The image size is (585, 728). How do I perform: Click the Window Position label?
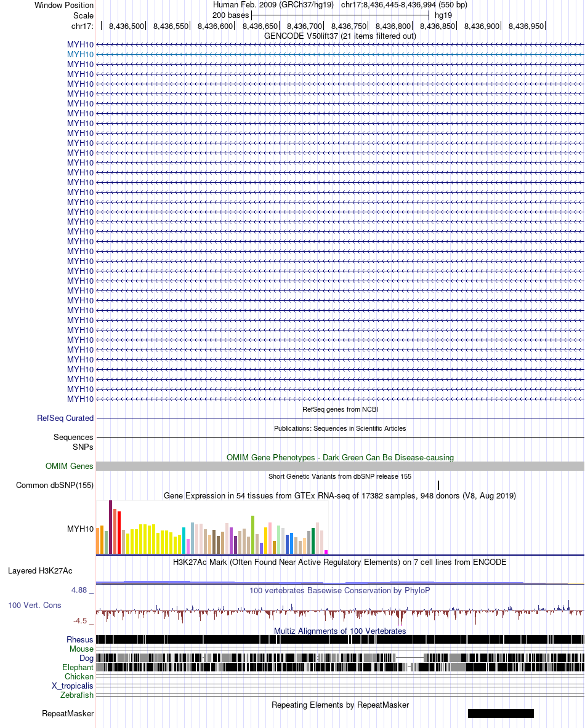tap(64, 5)
